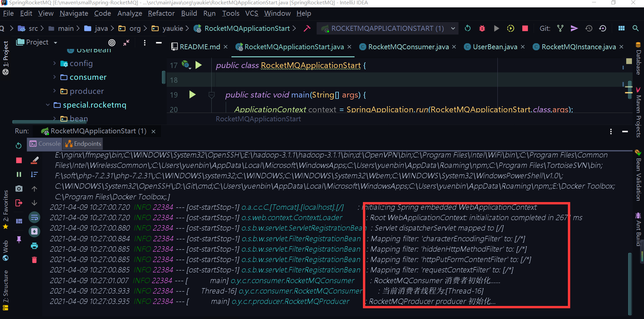This screenshot has height=319, width=644.
Task: Open Search Everywhere magnifier icon
Action: [x=636, y=28]
